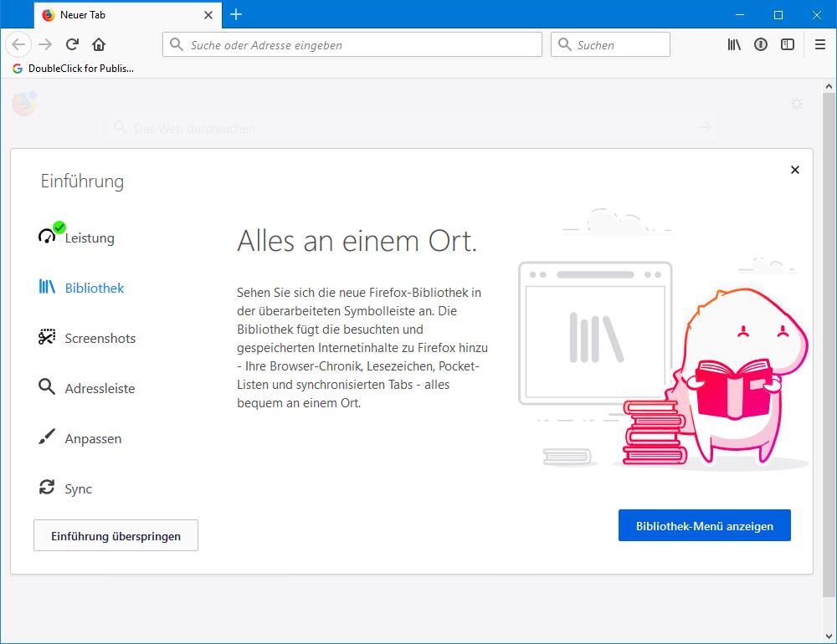This screenshot has width=837, height=644.
Task: Focus the address bar field
Action: tap(352, 44)
